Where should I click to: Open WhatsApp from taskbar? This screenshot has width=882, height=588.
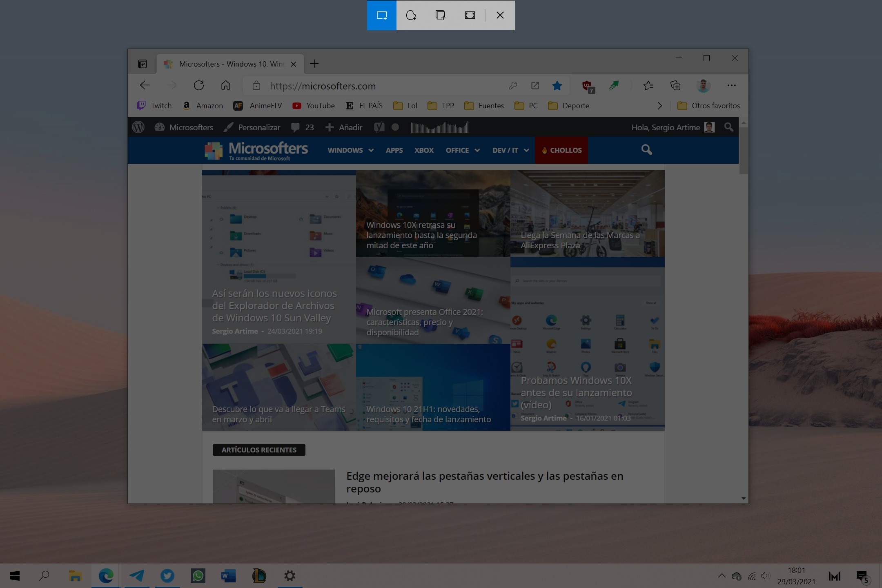pos(198,576)
